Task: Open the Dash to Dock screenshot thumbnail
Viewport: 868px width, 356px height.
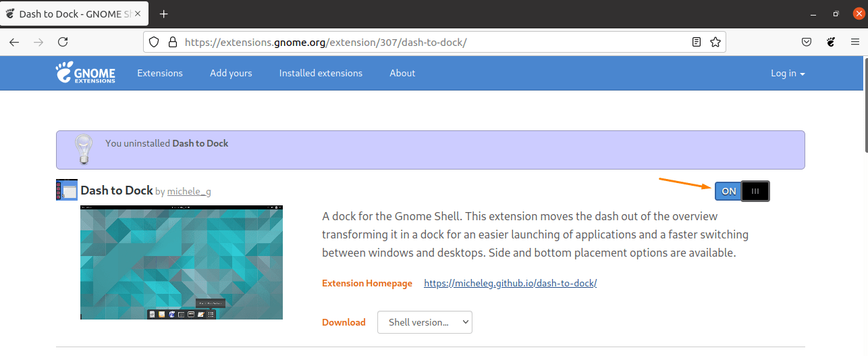Action: [x=182, y=262]
